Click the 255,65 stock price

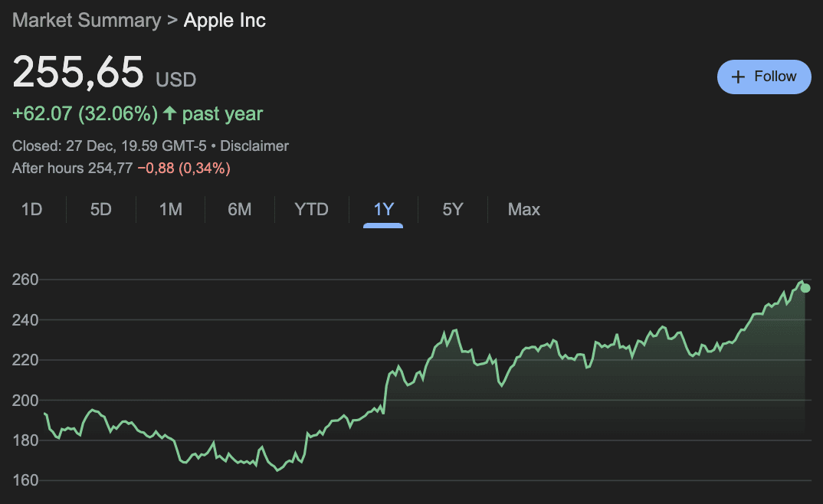tap(78, 73)
